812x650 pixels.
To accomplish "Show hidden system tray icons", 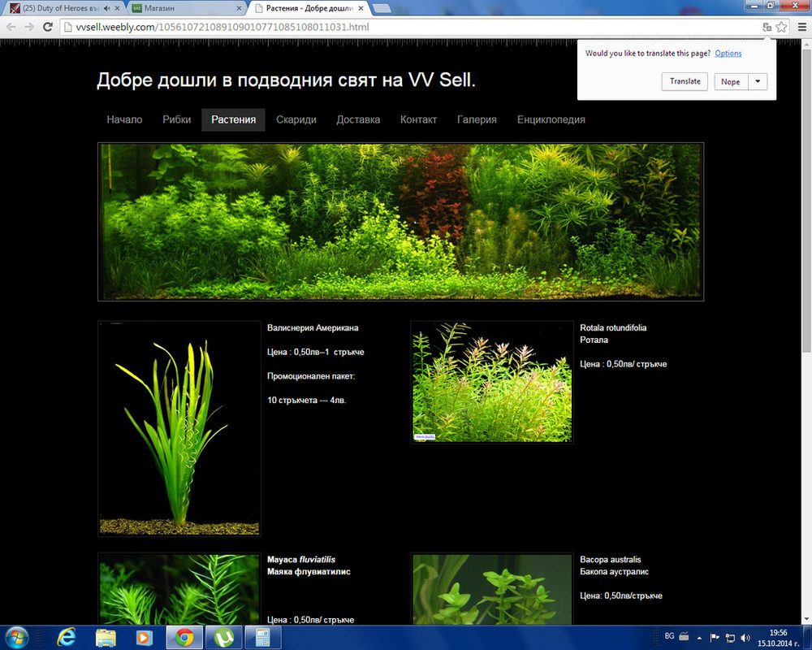I will tap(701, 637).
